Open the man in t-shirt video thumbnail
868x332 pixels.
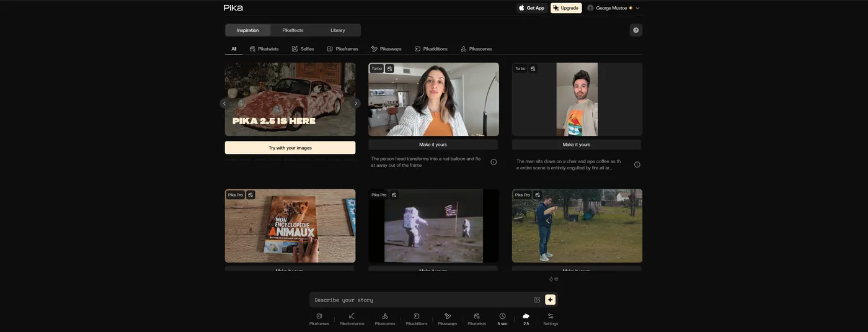tap(577, 99)
